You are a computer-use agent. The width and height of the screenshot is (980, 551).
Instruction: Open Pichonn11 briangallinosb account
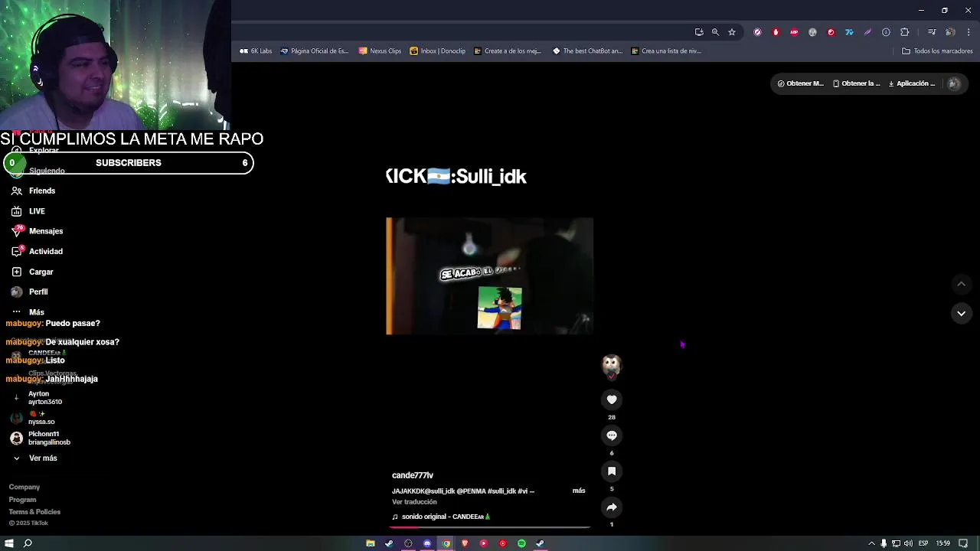coord(41,439)
